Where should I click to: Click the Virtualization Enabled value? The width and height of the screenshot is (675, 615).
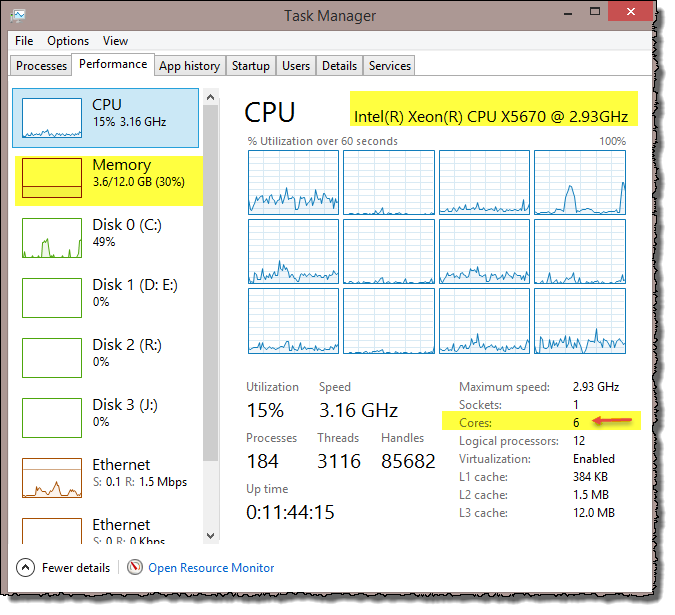tap(594, 459)
